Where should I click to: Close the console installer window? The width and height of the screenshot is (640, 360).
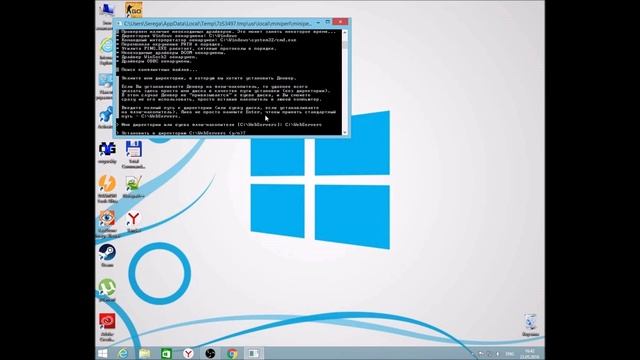pos(340,22)
